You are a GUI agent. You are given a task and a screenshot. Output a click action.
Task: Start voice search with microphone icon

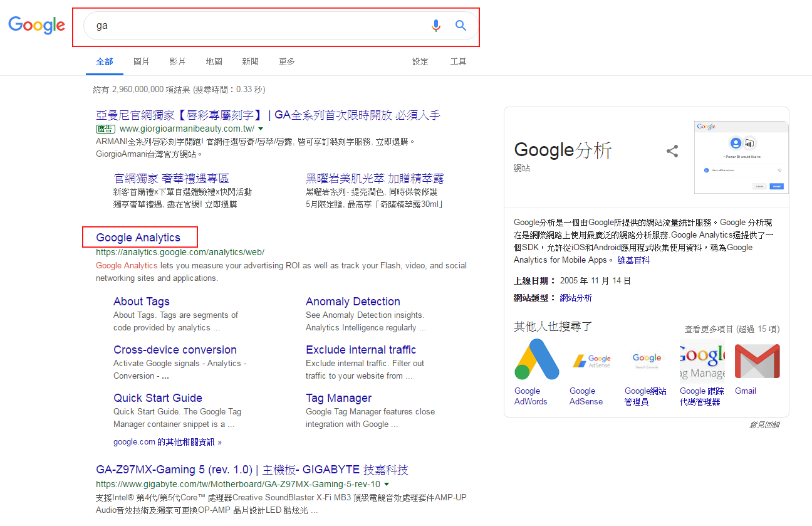[436, 26]
